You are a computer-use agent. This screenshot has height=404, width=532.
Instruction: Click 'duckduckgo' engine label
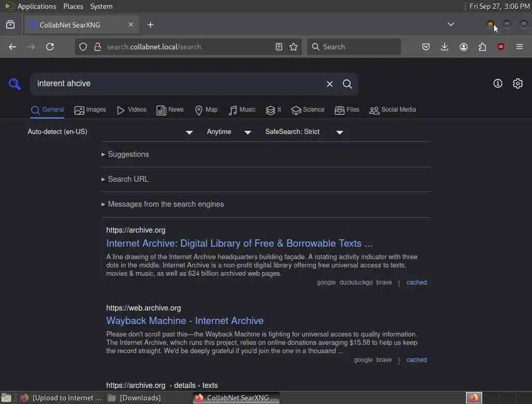(x=356, y=282)
